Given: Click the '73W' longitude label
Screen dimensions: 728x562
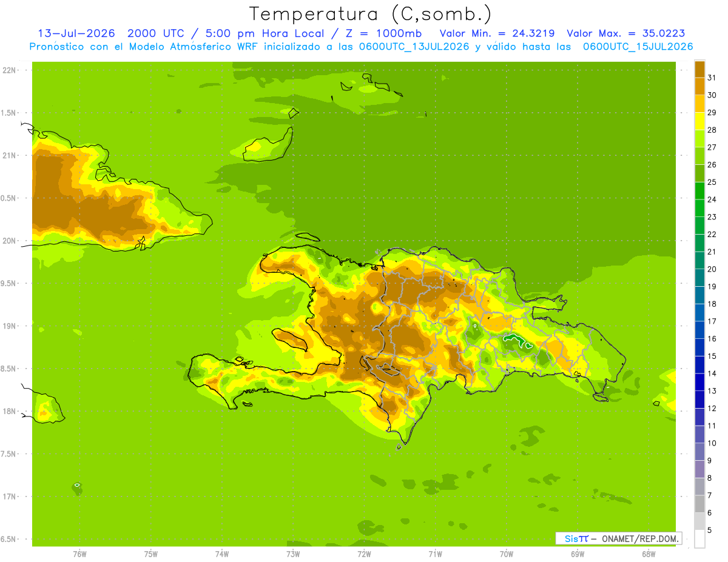Looking at the screenshot, I should point(293,554).
